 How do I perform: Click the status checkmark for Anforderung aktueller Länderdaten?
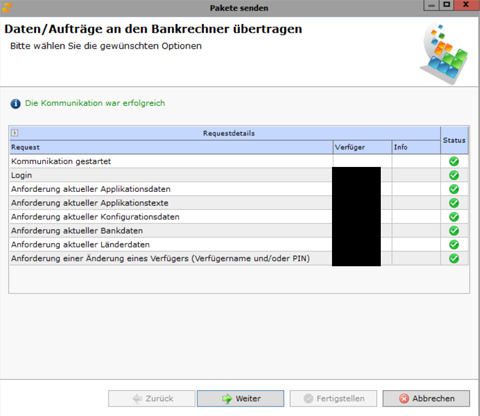tap(454, 244)
